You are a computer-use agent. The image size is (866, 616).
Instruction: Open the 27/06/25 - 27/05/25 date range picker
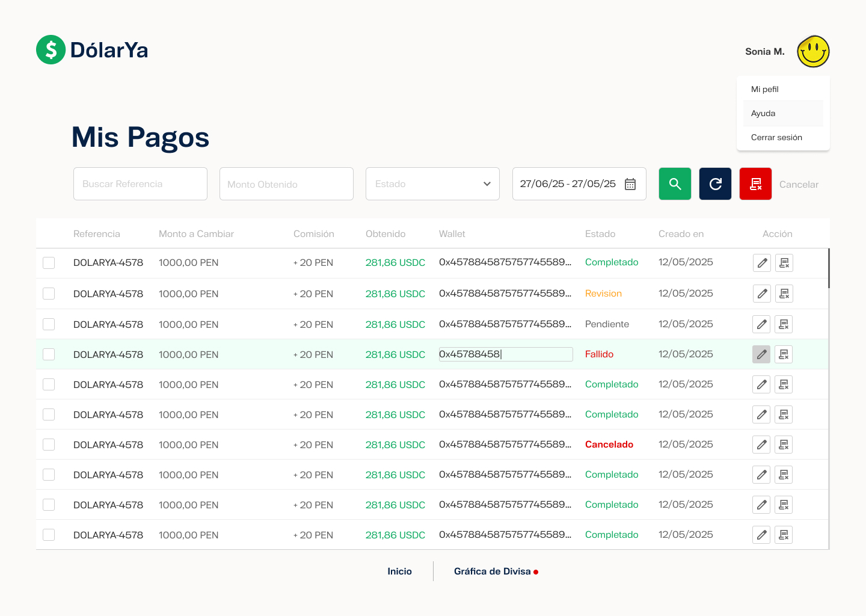point(568,184)
